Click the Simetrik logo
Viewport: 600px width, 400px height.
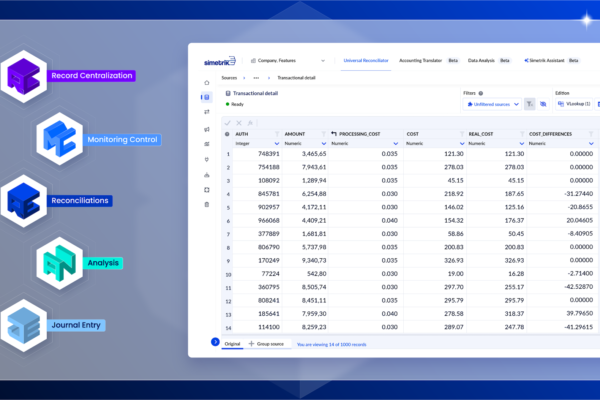click(217, 60)
